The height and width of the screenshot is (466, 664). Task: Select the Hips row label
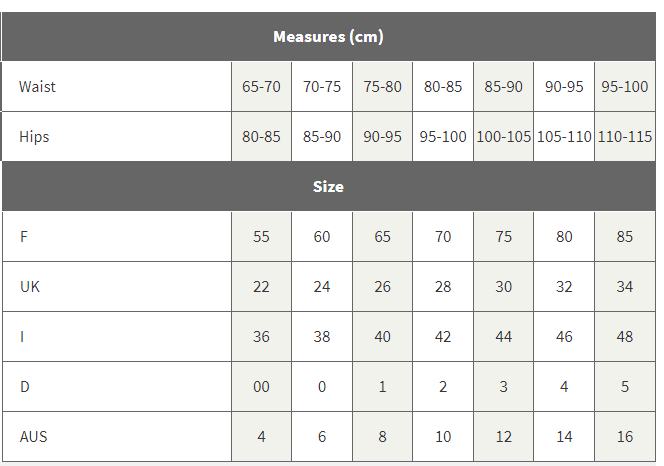(x=34, y=137)
